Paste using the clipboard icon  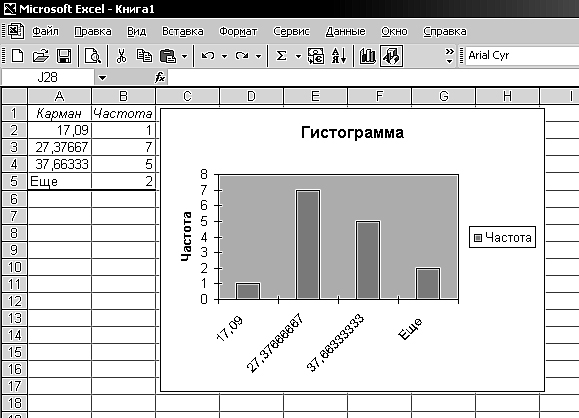(x=168, y=56)
